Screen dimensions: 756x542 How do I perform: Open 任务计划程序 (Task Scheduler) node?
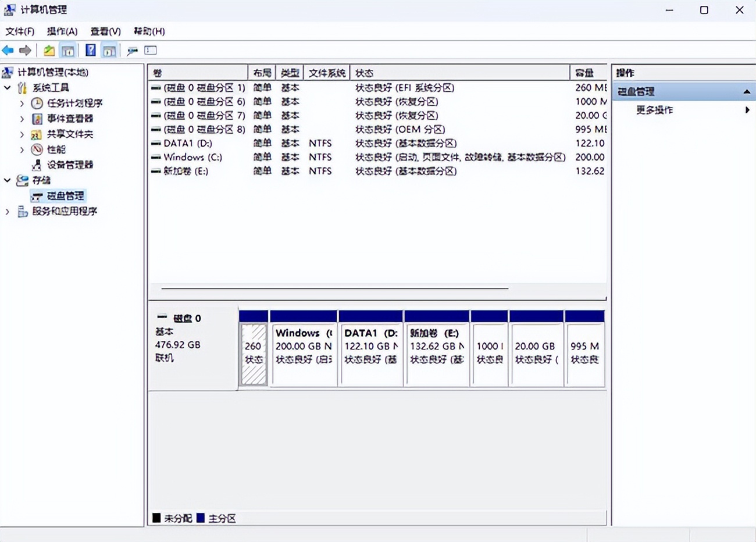click(x=74, y=103)
